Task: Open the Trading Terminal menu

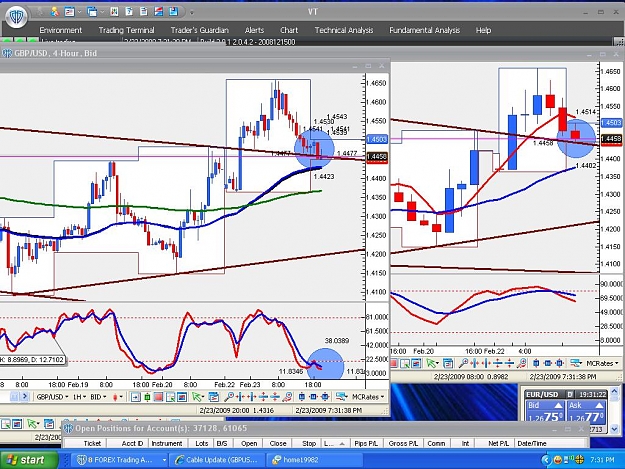Action: (126, 30)
